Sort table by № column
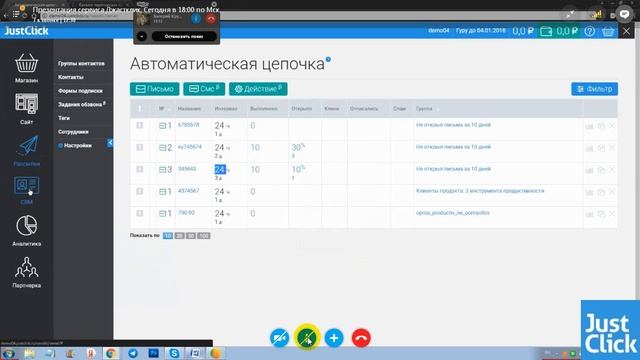 (x=163, y=109)
